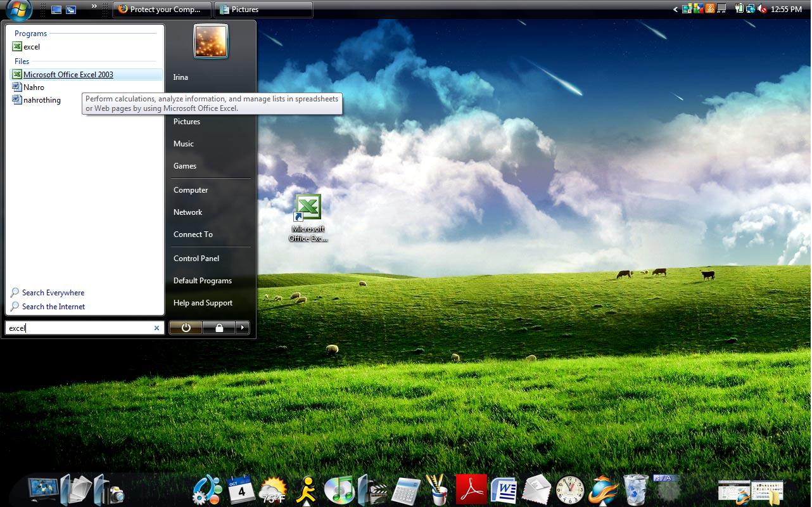Open the mail envelope dock icon

pyautogui.click(x=536, y=491)
